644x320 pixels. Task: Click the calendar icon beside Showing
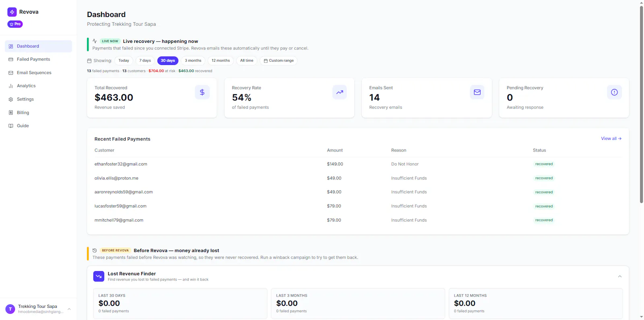point(89,61)
